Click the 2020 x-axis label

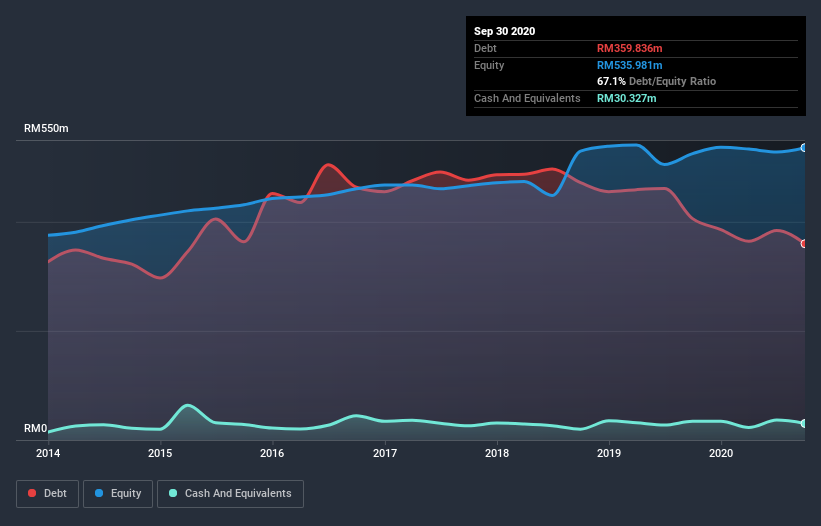tap(721, 453)
